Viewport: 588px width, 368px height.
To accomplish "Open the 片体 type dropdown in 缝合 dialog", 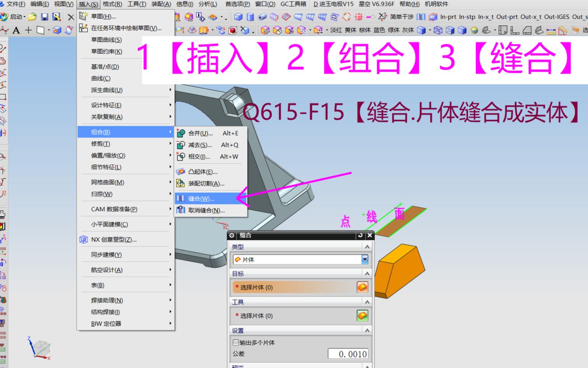I will click(364, 259).
